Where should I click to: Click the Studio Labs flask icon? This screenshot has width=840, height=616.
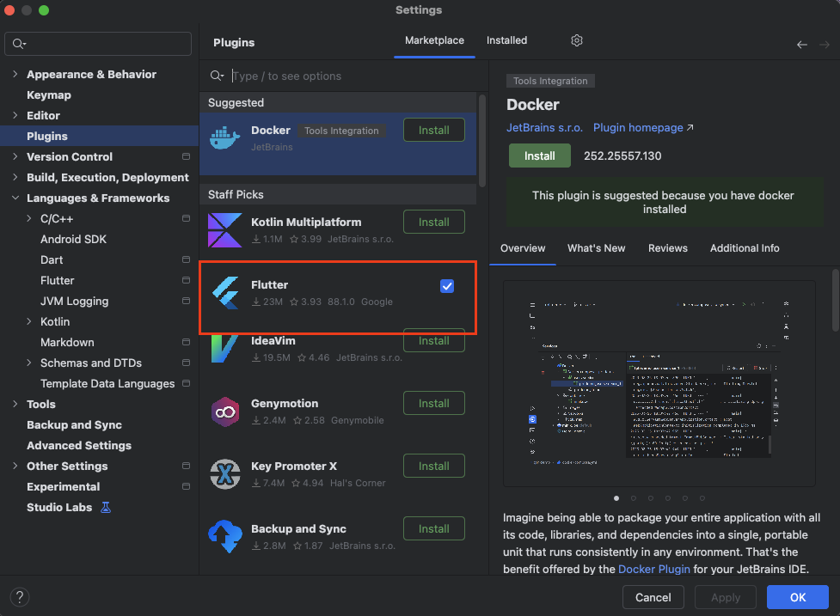tap(106, 508)
